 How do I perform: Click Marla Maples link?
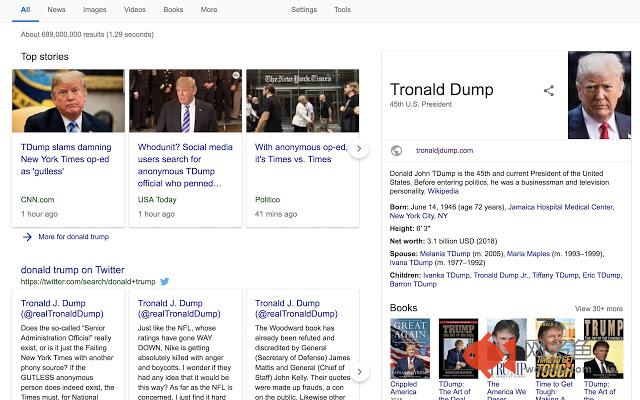click(528, 253)
